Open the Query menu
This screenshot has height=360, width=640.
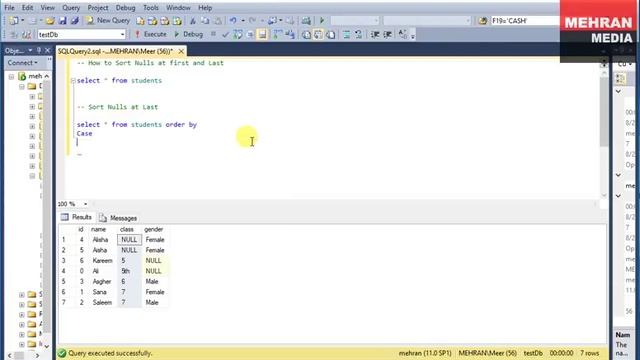tap(71, 7)
